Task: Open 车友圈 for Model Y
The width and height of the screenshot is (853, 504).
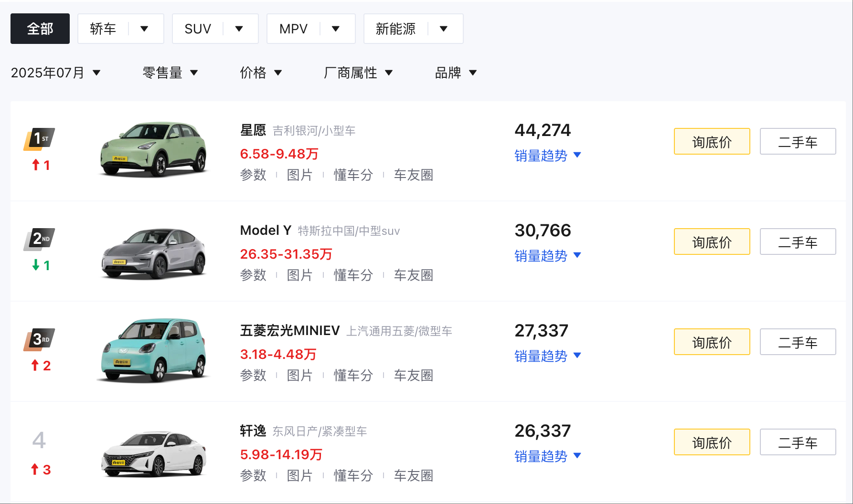Action: point(414,275)
